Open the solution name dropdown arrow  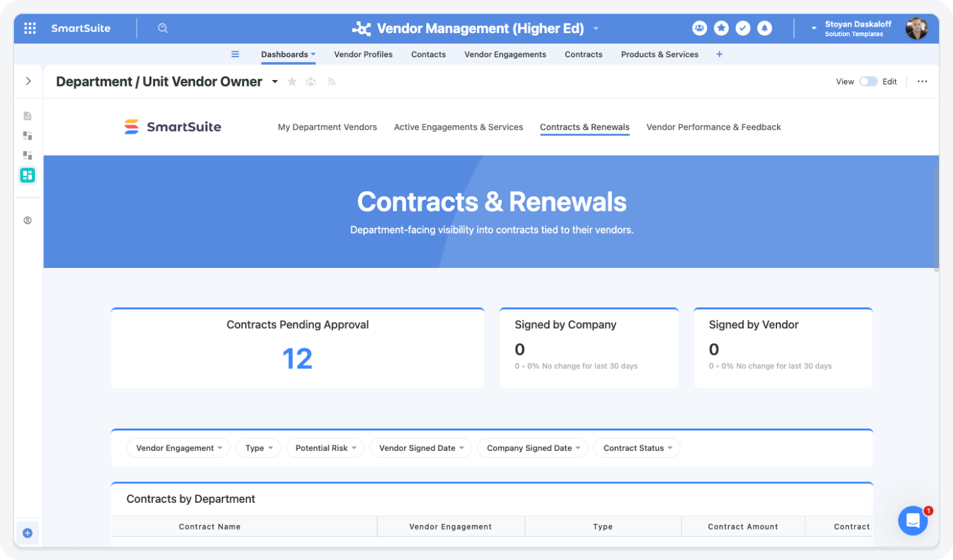(596, 29)
